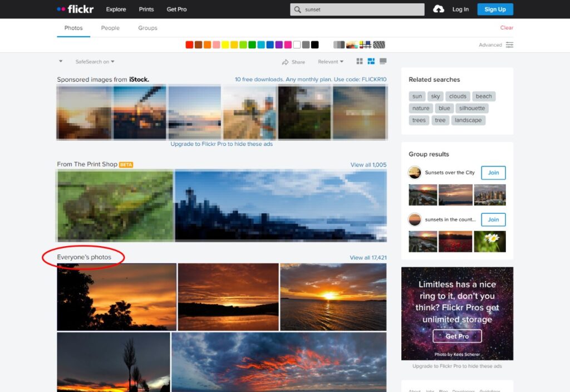Image resolution: width=570 pixels, height=392 pixels.
Task: Select the pattern style filter icon
Action: coord(379,45)
